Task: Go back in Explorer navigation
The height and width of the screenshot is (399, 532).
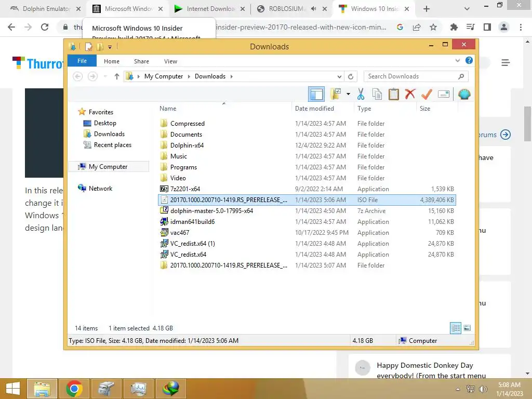Action: point(78,76)
